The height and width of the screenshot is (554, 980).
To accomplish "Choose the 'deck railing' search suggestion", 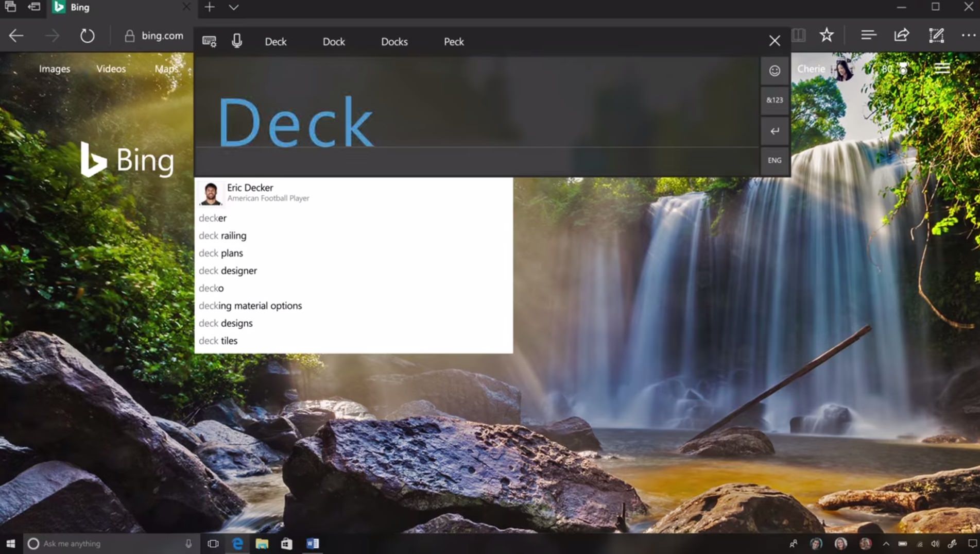I will pyautogui.click(x=222, y=236).
